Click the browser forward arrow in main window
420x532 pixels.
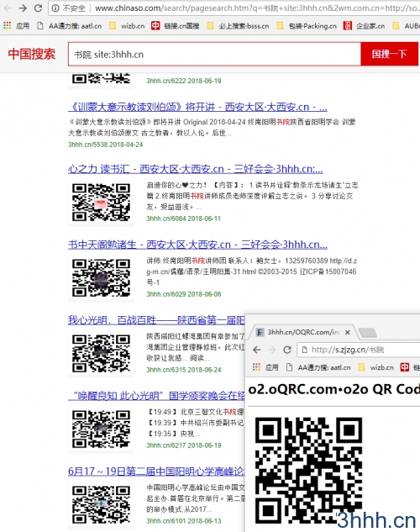[x=23, y=8]
